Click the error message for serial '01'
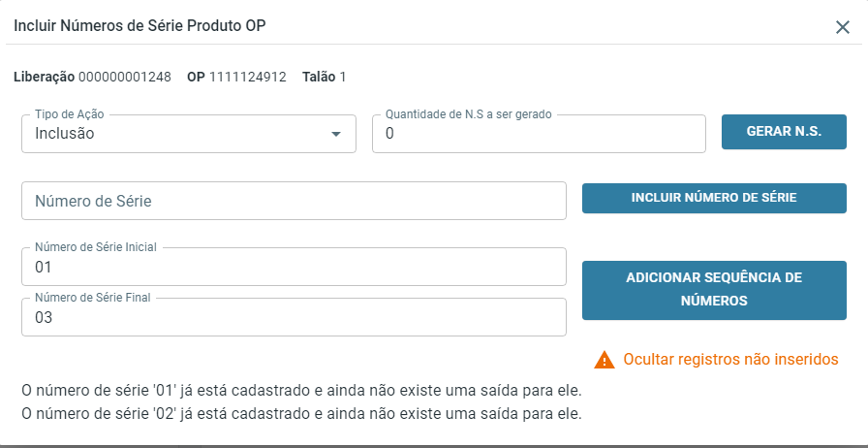 click(301, 391)
